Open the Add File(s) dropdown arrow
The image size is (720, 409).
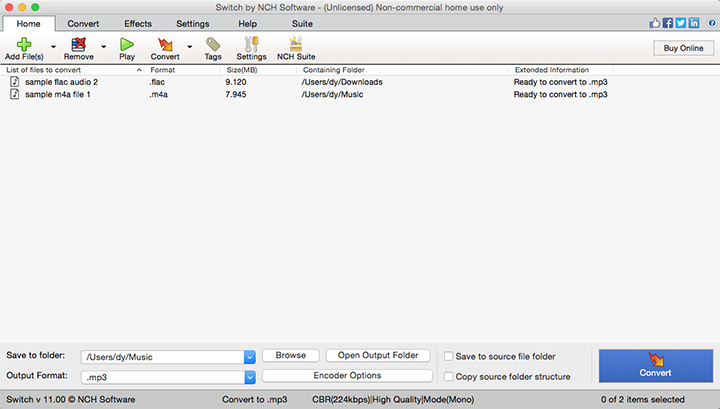(53, 46)
